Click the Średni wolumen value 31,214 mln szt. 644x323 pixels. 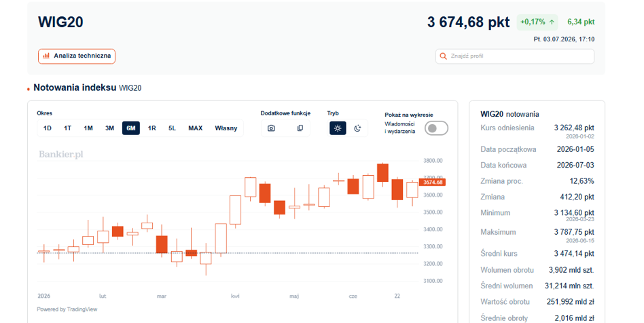click(x=569, y=286)
